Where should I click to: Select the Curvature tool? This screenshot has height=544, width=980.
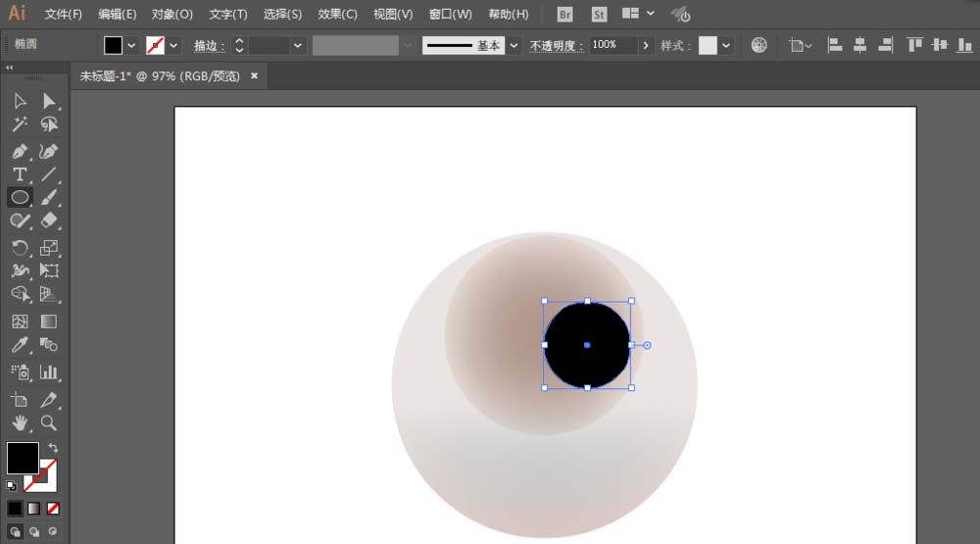pos(49,151)
